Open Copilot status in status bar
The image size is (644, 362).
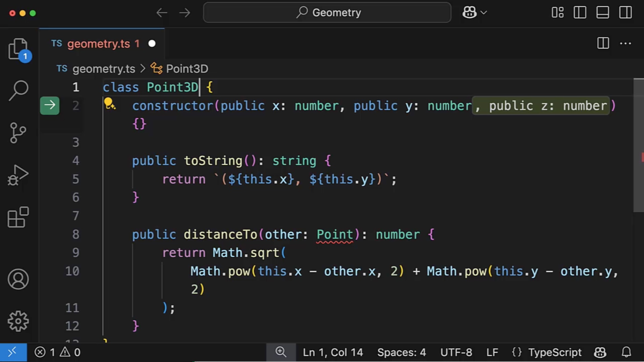coord(600,352)
